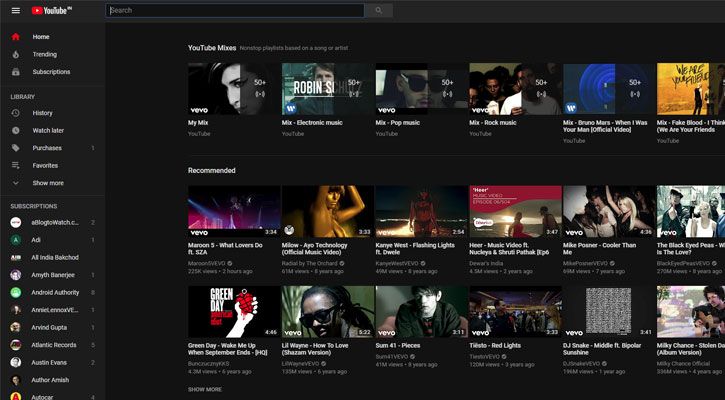725x400 pixels.
Task: Click Amyth Banerjee channel avatar
Action: [16, 275]
